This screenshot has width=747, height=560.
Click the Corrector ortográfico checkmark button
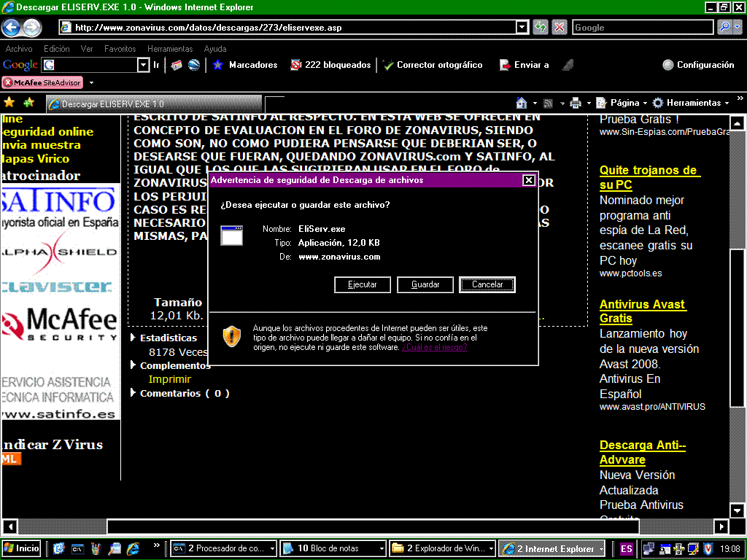tap(433, 65)
